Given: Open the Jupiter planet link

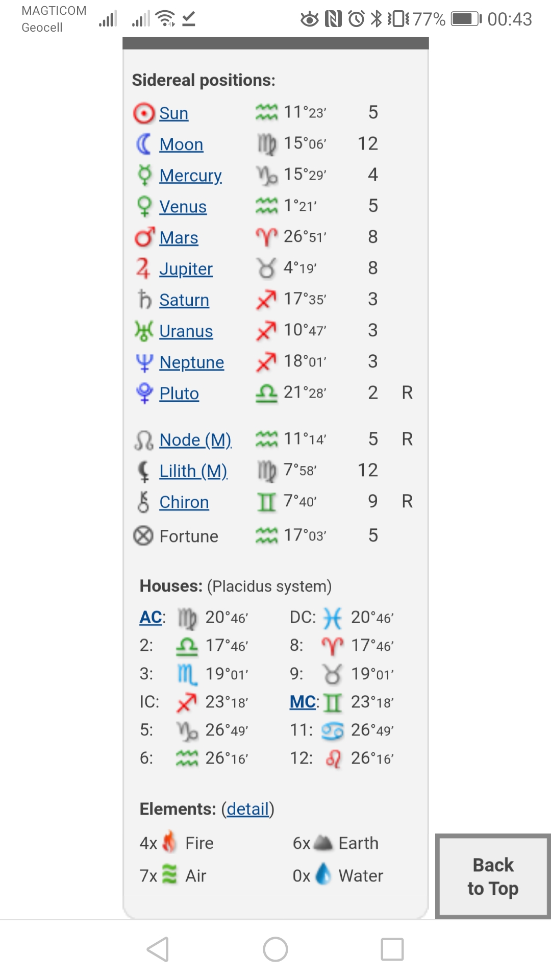Looking at the screenshot, I should pyautogui.click(x=186, y=269).
